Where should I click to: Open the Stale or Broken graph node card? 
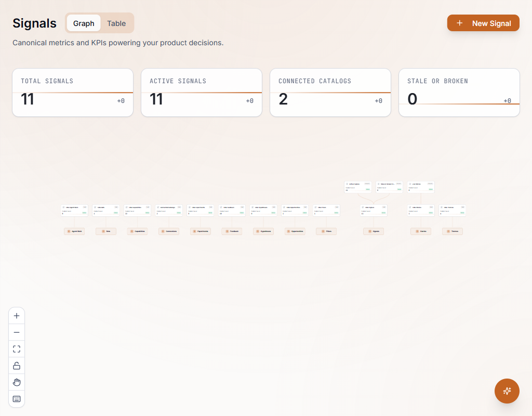click(389, 187)
